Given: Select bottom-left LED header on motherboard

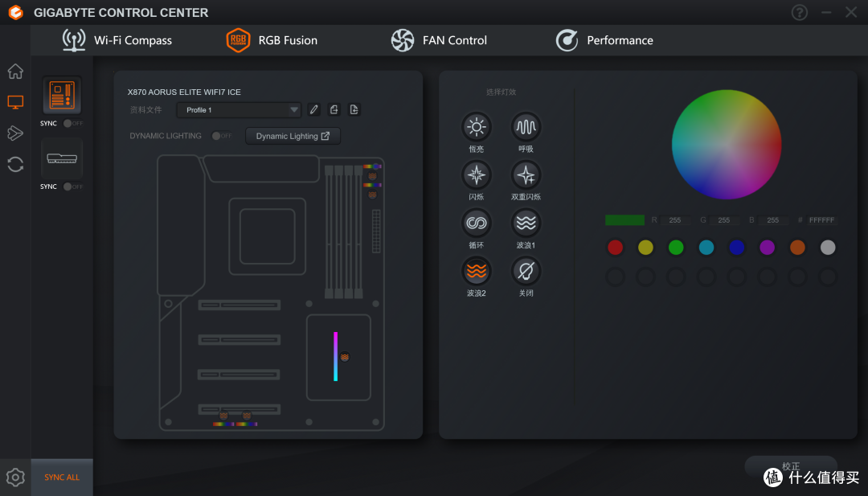Looking at the screenshot, I should [x=223, y=424].
